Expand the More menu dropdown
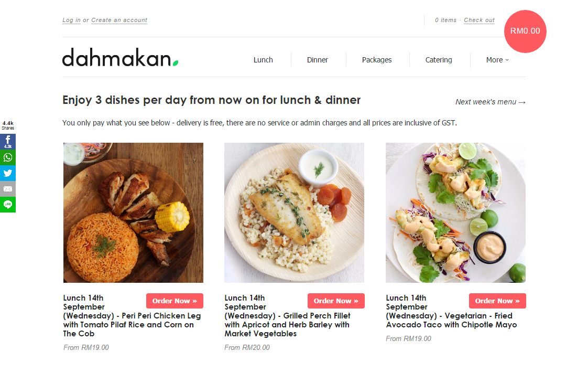Viewport: 588px width, 383px height. [497, 60]
